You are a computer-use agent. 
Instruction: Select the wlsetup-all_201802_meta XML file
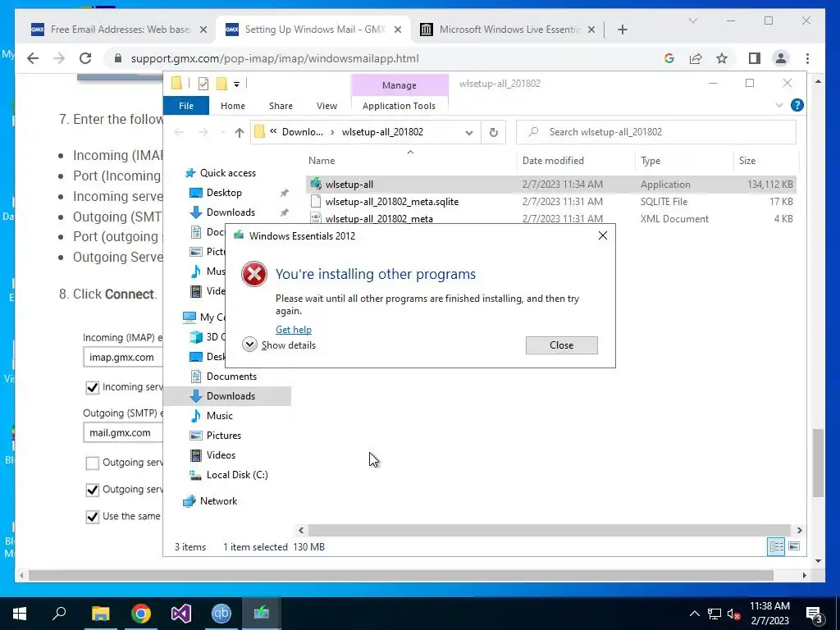click(550, 218)
